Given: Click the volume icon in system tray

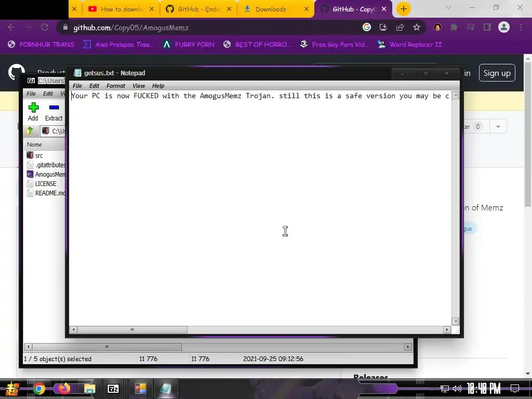Looking at the screenshot, I should click(457, 389).
